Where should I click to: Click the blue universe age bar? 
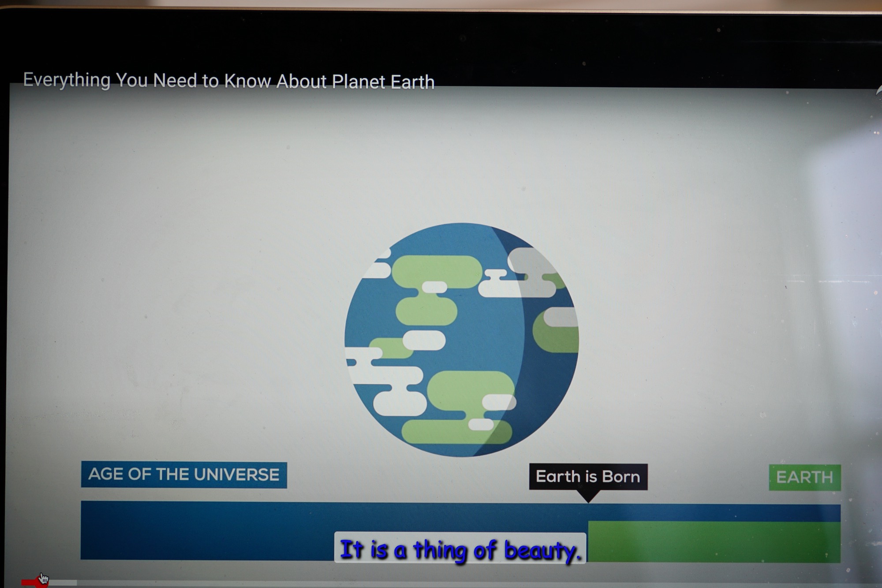pyautogui.click(x=207, y=530)
